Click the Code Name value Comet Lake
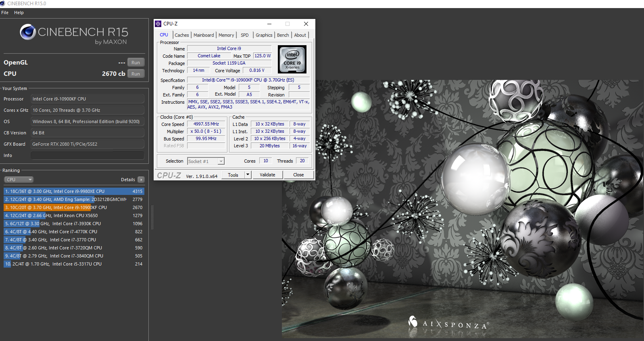 point(209,56)
